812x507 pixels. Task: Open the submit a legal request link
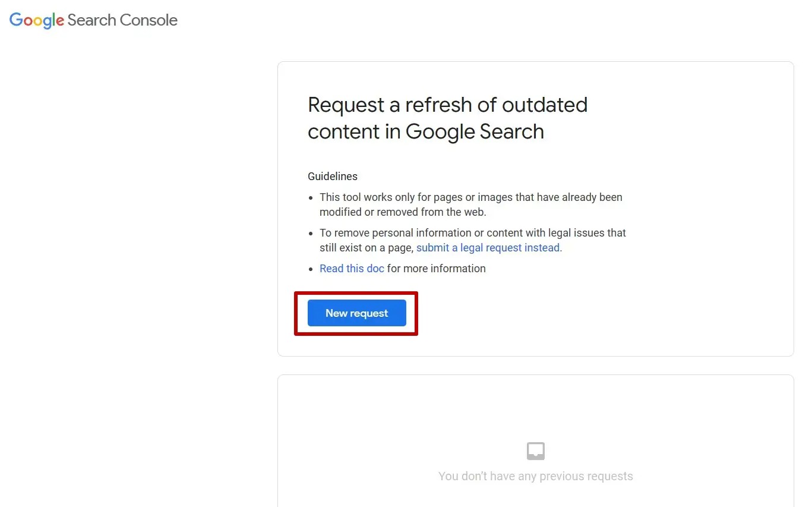tap(488, 247)
